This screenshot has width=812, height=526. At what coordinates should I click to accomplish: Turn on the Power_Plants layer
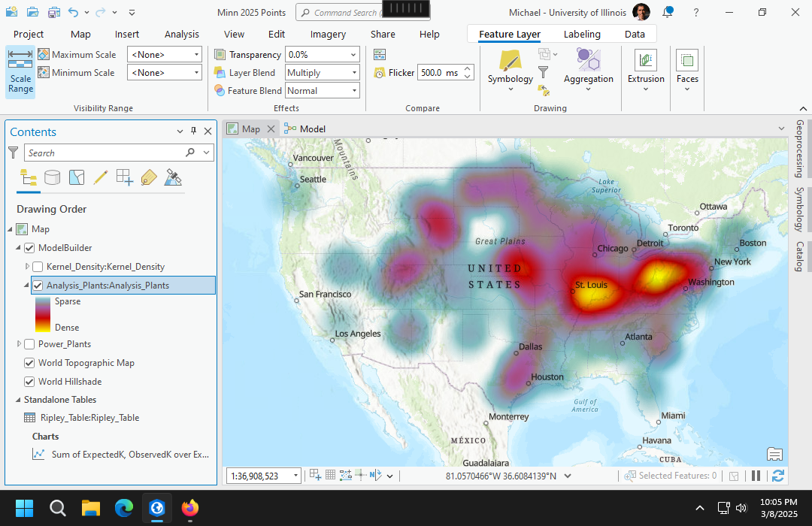[29, 344]
